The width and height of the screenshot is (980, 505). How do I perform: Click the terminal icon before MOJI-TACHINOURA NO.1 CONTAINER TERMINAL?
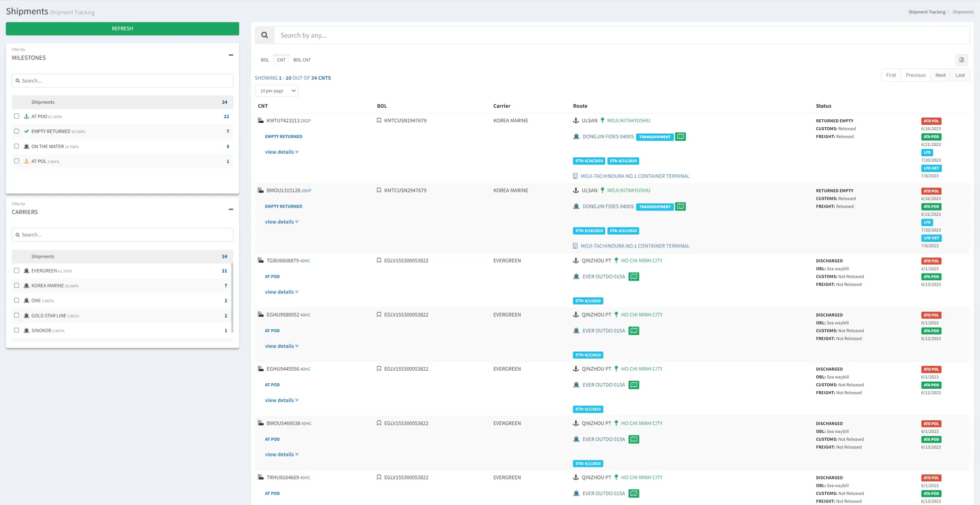(x=575, y=176)
